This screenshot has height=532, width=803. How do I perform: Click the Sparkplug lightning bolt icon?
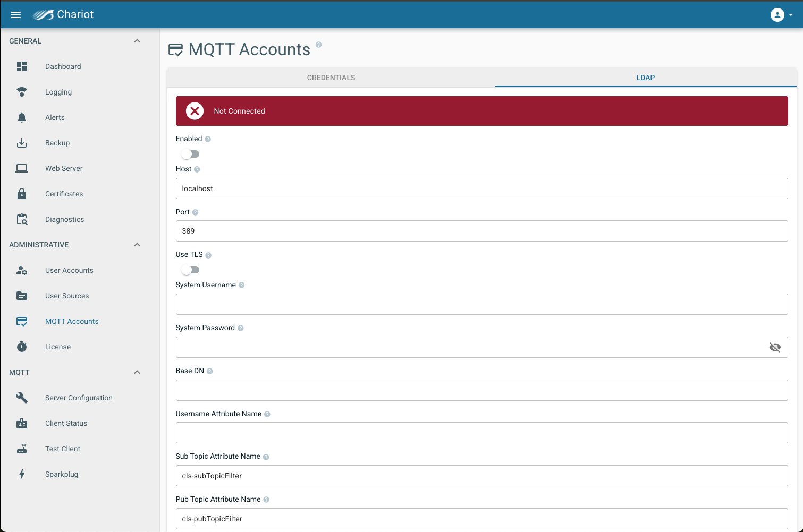pyautogui.click(x=22, y=474)
